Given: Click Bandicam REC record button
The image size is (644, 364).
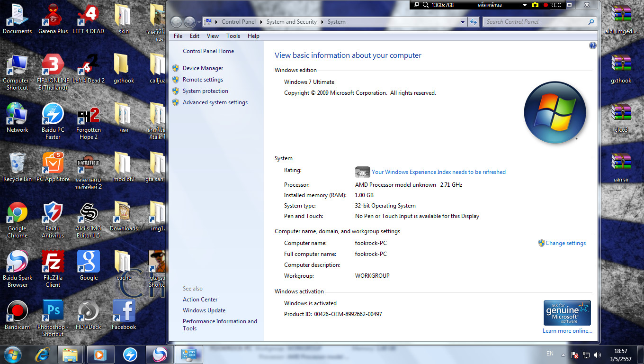Looking at the screenshot, I should pyautogui.click(x=552, y=5).
